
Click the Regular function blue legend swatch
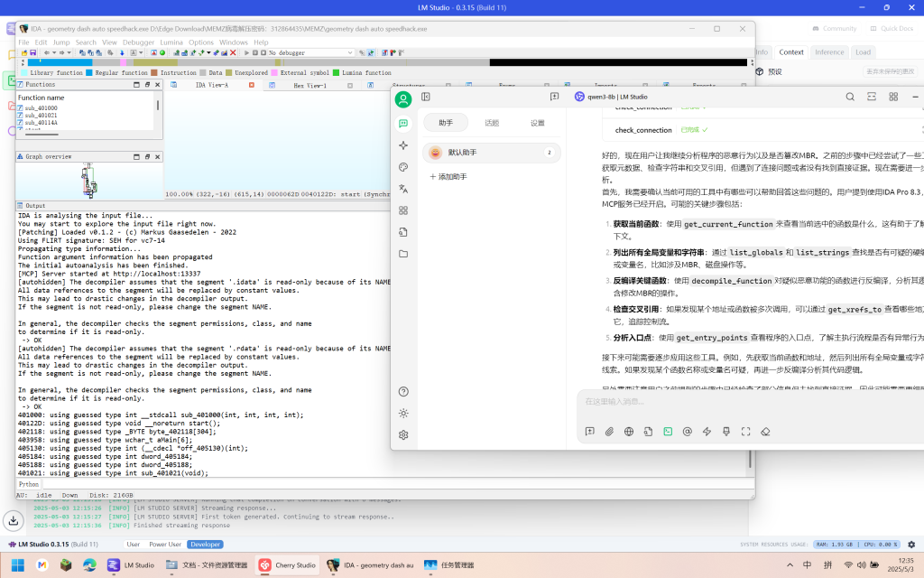coord(89,72)
